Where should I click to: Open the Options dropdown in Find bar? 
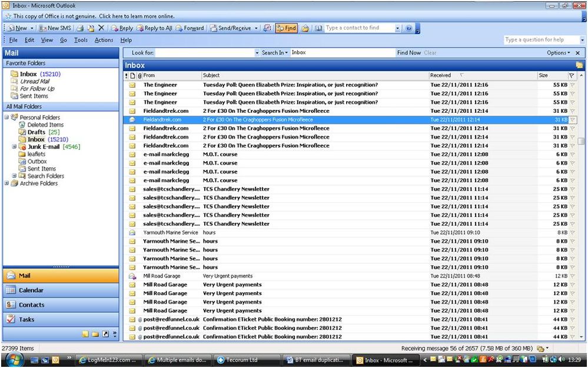(x=559, y=53)
